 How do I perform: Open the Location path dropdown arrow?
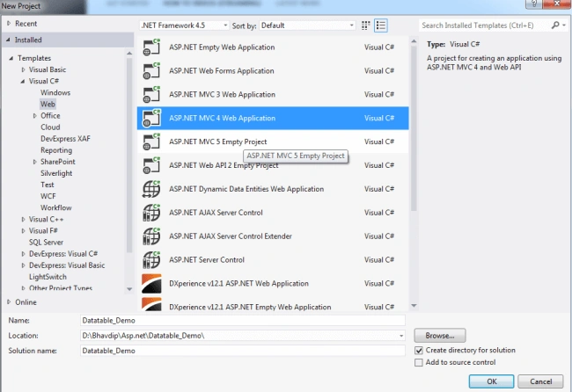pyautogui.click(x=401, y=336)
